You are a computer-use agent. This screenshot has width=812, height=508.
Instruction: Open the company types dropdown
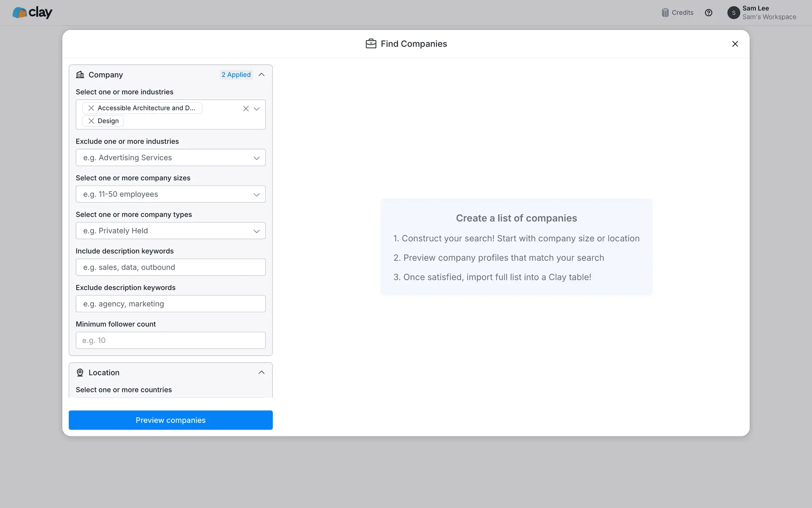(x=170, y=231)
